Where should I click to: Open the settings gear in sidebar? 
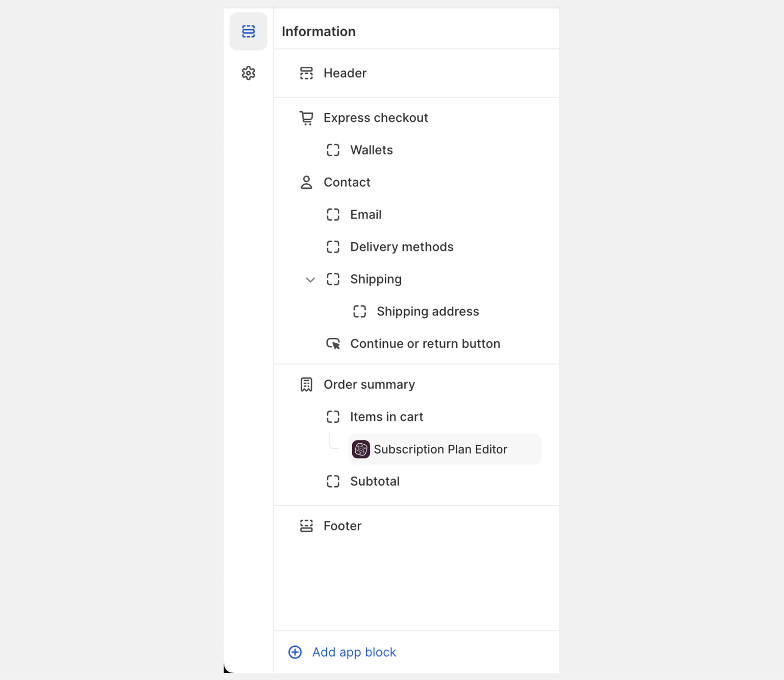(x=248, y=73)
